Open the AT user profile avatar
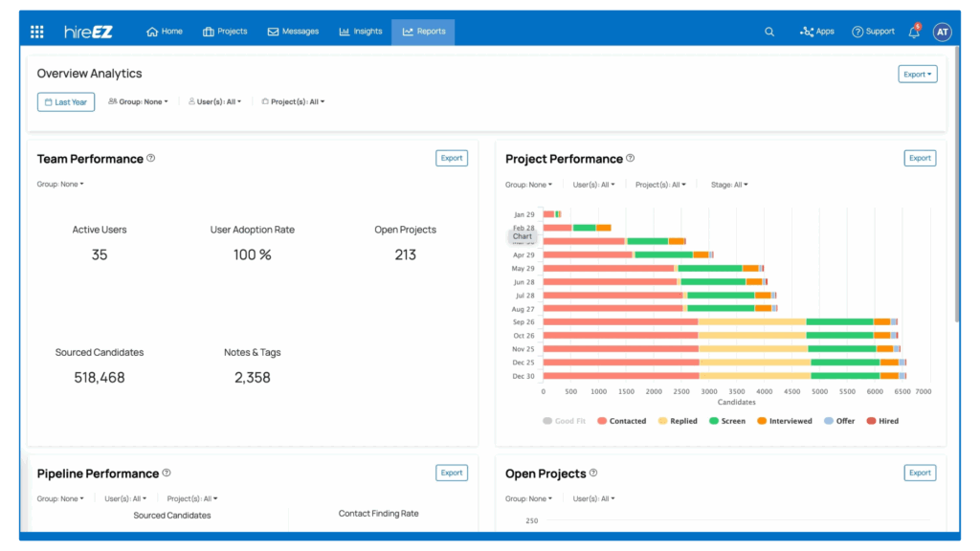 942,32
